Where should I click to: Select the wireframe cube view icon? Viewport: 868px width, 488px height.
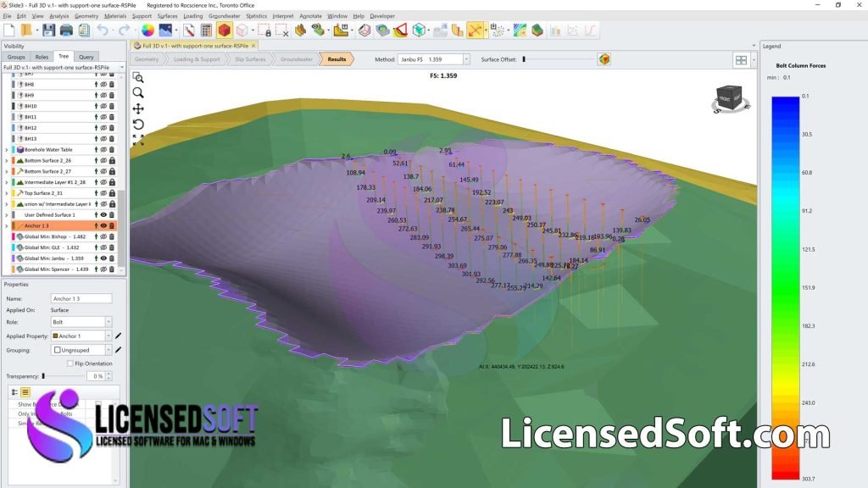242,30
